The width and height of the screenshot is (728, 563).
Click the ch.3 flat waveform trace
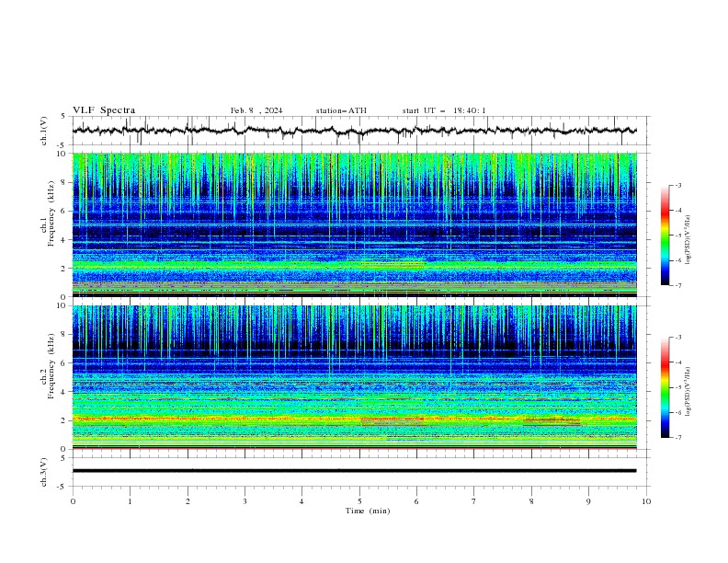pos(355,471)
